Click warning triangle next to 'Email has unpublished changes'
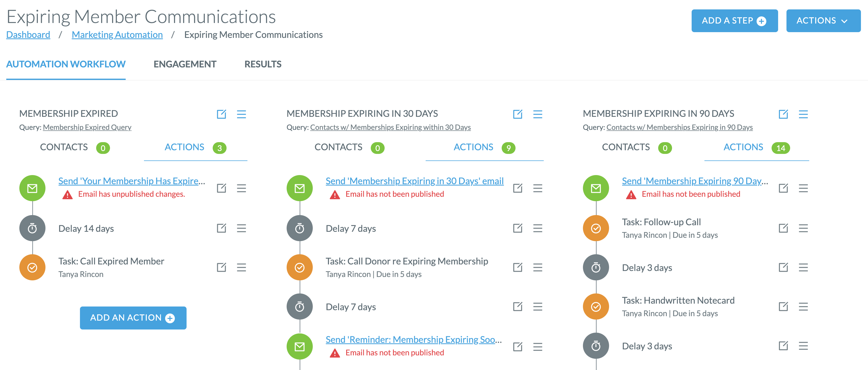Screen dimensions: 868x370 click(67, 194)
